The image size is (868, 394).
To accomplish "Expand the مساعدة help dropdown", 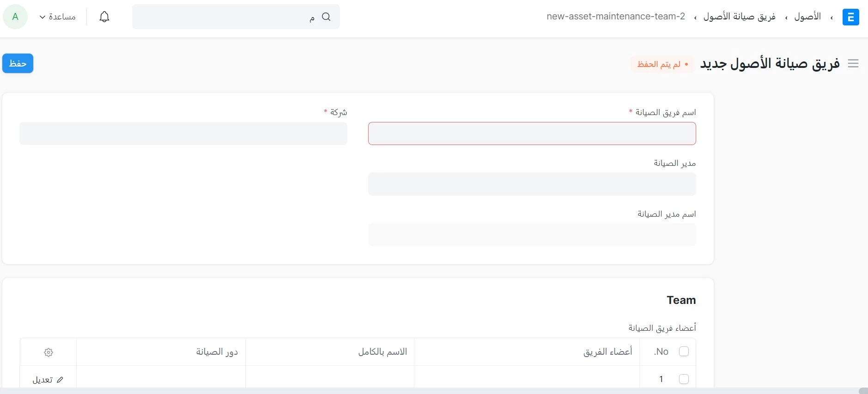I will click(x=58, y=17).
